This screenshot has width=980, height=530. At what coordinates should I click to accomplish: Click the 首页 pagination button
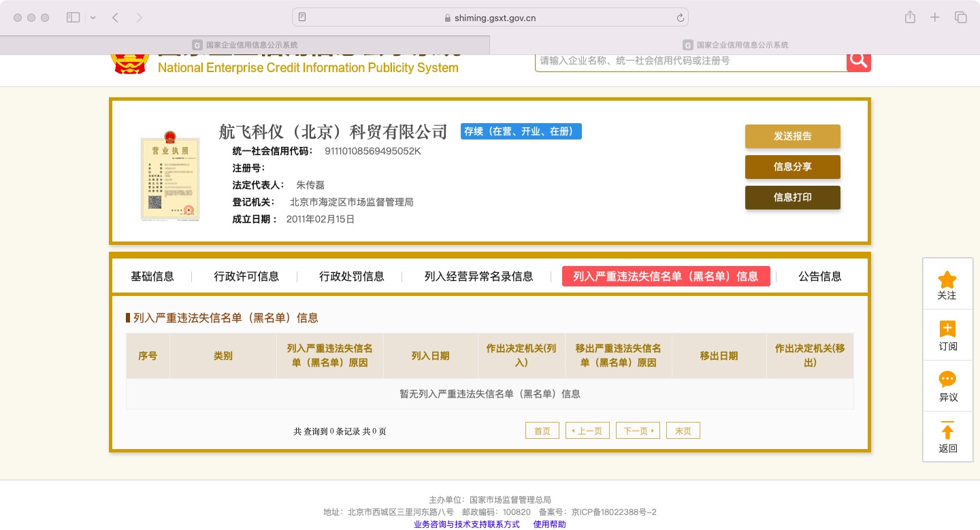[542, 431]
